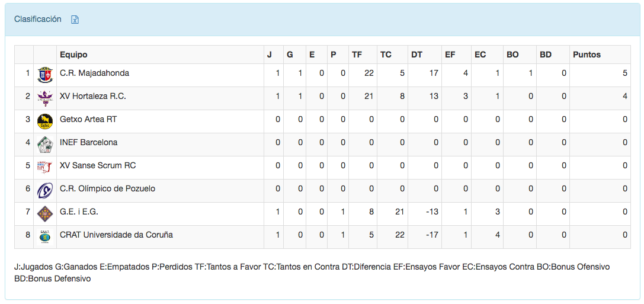Click the XV Sanse Scrum RC logo

[x=44, y=167]
